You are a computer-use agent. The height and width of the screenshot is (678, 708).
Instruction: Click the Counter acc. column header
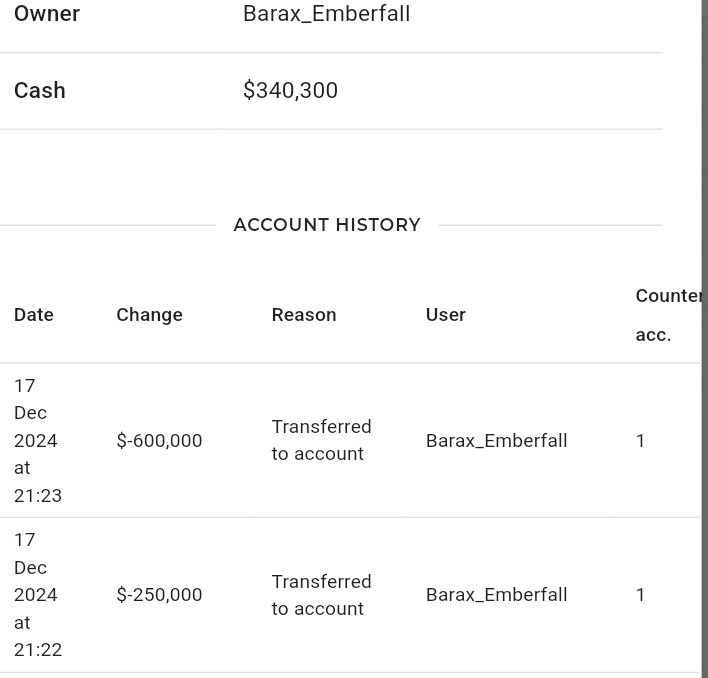668,315
